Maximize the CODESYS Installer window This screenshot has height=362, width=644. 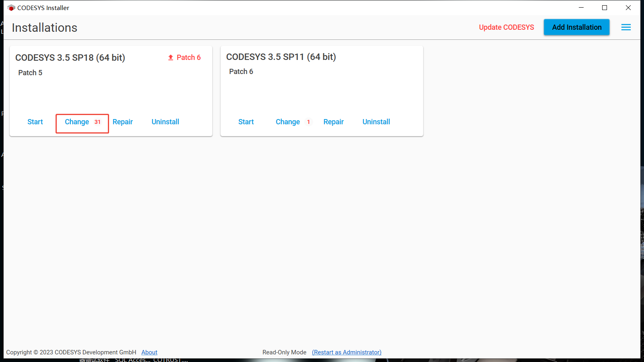(x=605, y=8)
